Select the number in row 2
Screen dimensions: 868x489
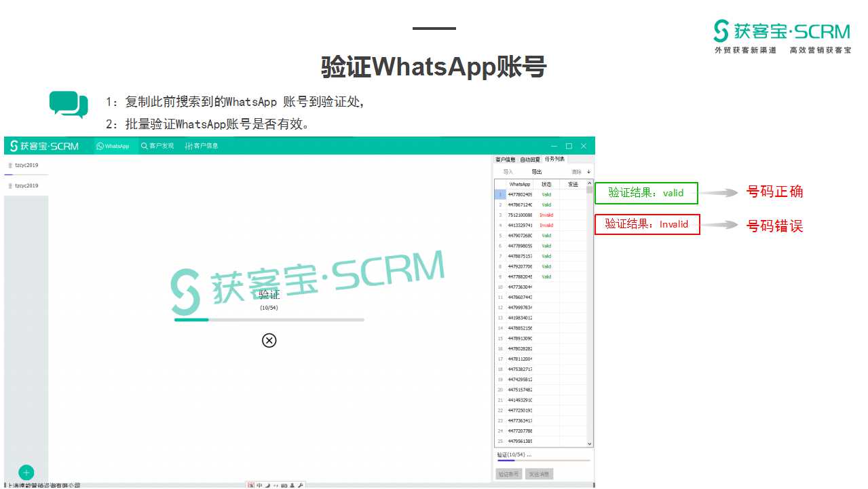tap(520, 204)
